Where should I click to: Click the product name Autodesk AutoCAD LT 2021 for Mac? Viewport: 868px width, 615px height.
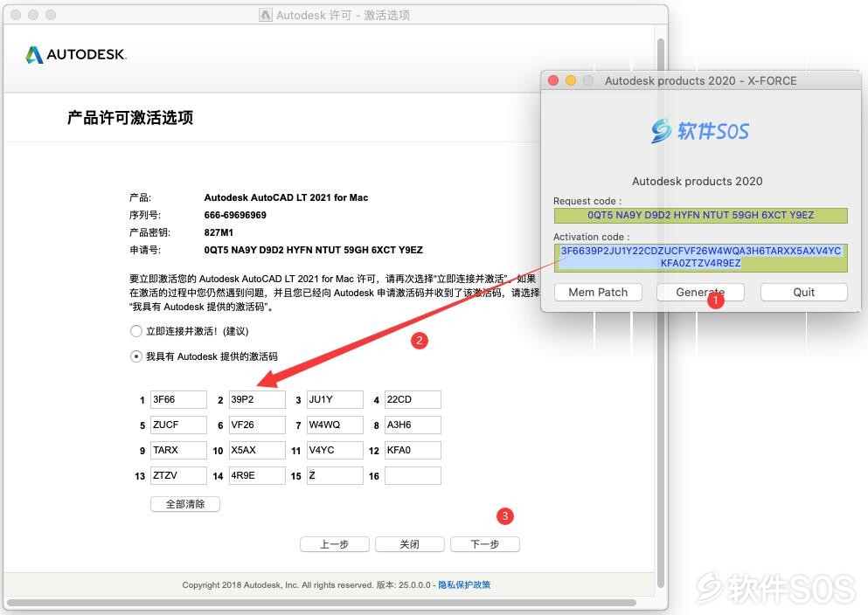click(286, 197)
